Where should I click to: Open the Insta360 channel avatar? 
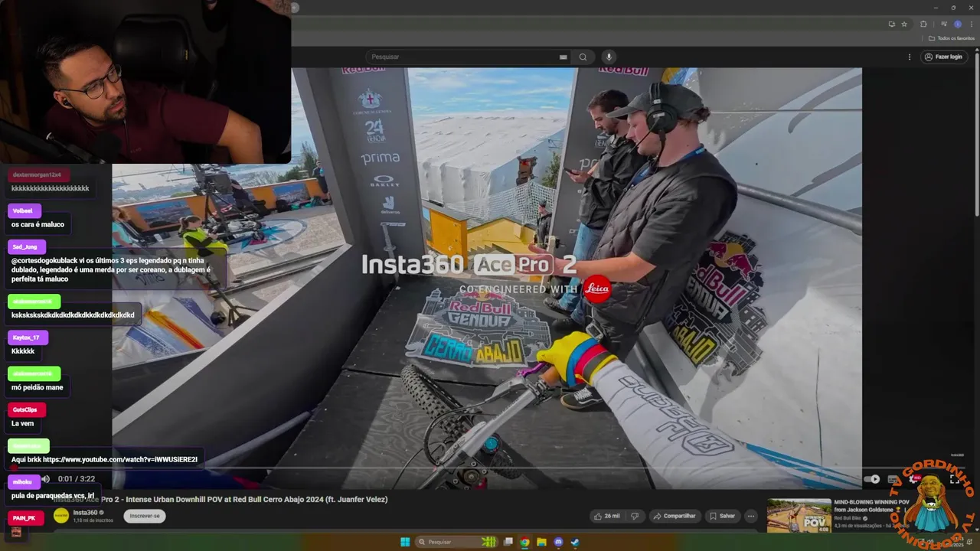[60, 516]
